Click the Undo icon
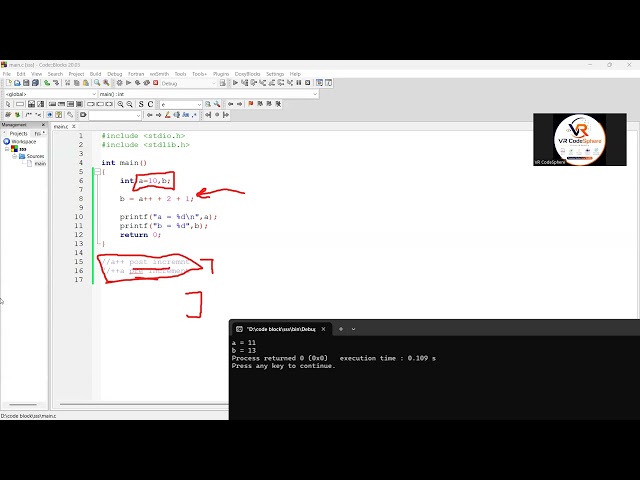Screen dimensions: 640x480 47,83
